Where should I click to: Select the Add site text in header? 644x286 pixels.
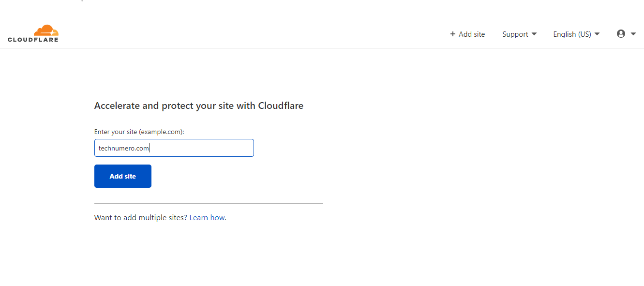[472, 34]
